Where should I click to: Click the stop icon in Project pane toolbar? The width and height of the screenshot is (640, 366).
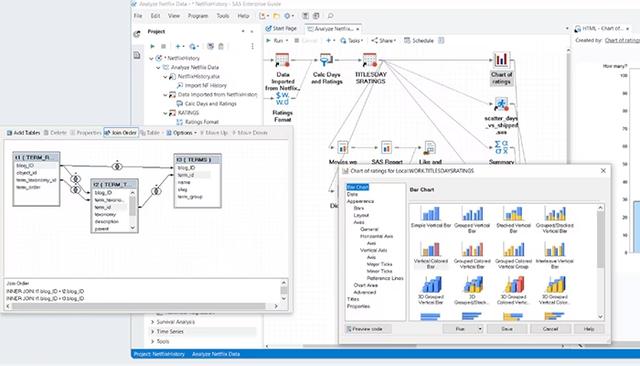[163, 47]
